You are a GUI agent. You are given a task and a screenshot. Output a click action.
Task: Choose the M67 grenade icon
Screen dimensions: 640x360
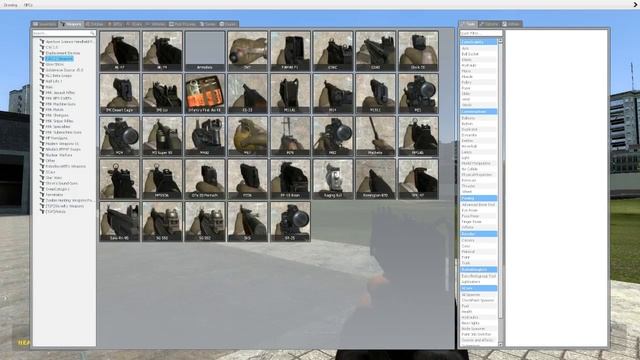coord(247,136)
